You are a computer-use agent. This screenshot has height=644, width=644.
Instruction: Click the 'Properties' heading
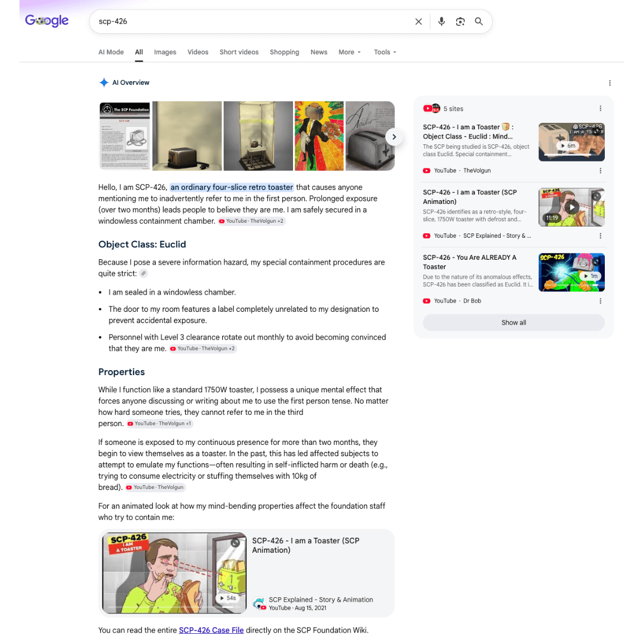coord(121,372)
